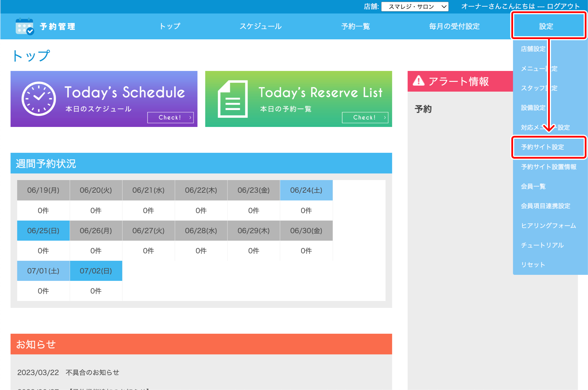Screen dimensions: 588x390
Task: Open the 不具合のお知らせ notice
Action: coord(92,372)
